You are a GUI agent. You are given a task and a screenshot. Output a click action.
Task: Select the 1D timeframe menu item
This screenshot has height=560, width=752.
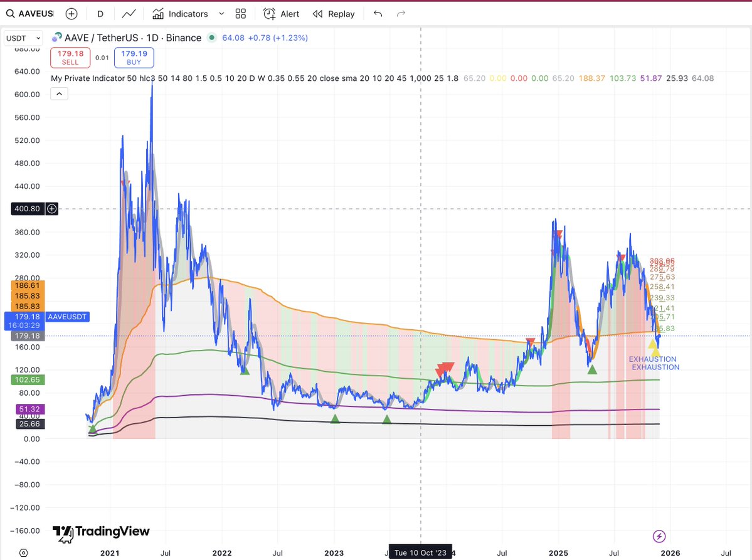(100, 13)
